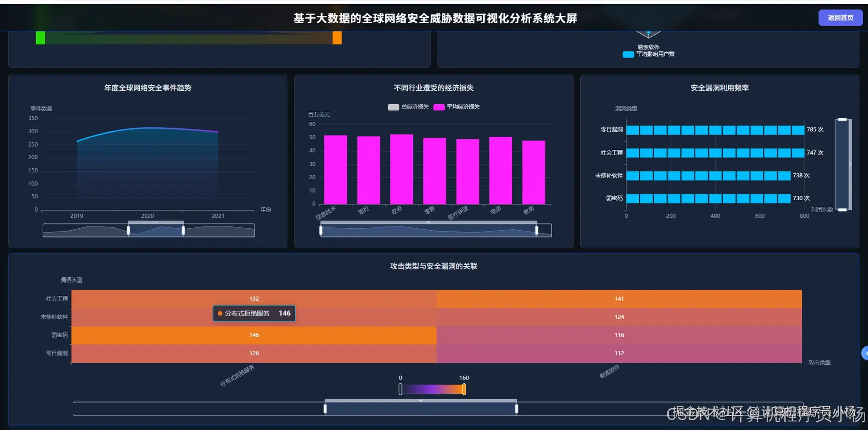Click top handle of vulnerability chart vertical slider
868x430 pixels.
842,119
